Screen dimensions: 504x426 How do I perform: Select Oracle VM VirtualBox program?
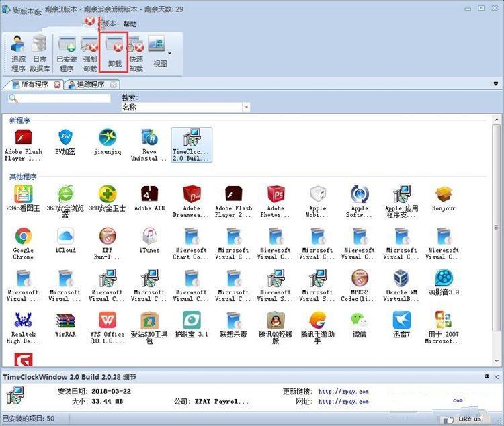pos(401,286)
